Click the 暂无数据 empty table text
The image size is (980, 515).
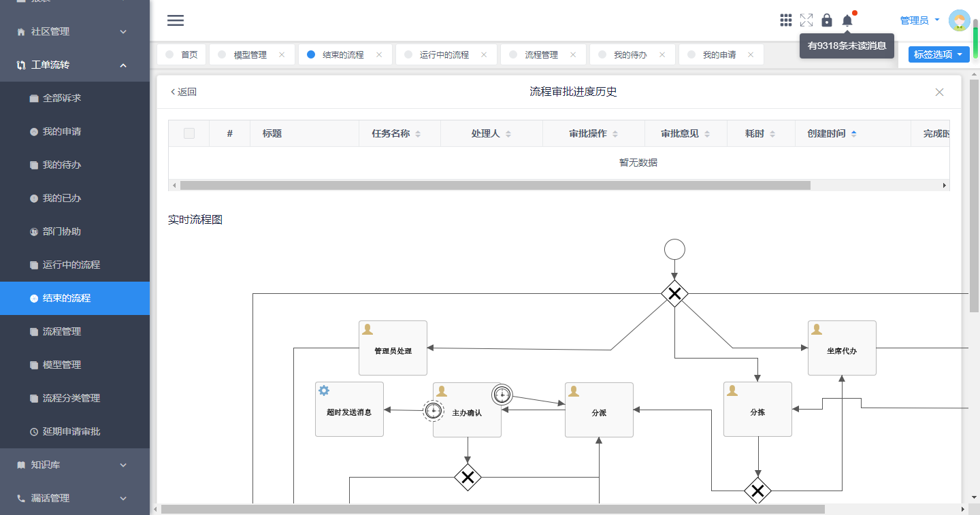(x=638, y=163)
